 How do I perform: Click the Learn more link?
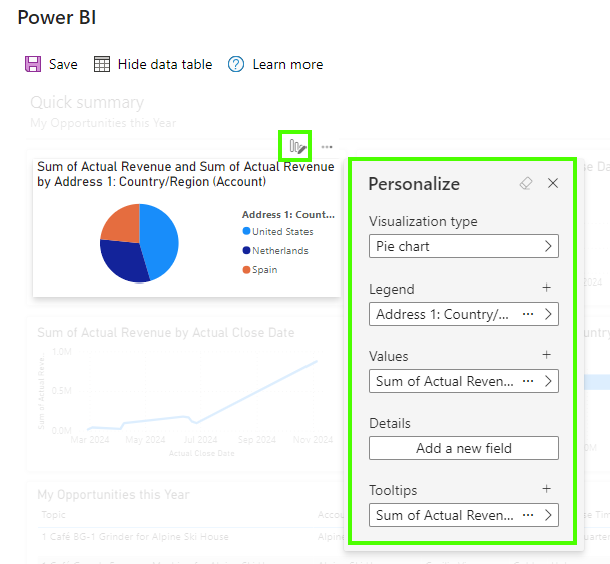tap(287, 64)
